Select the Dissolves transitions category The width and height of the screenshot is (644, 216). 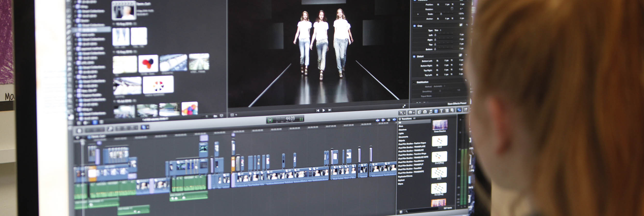click(402, 130)
